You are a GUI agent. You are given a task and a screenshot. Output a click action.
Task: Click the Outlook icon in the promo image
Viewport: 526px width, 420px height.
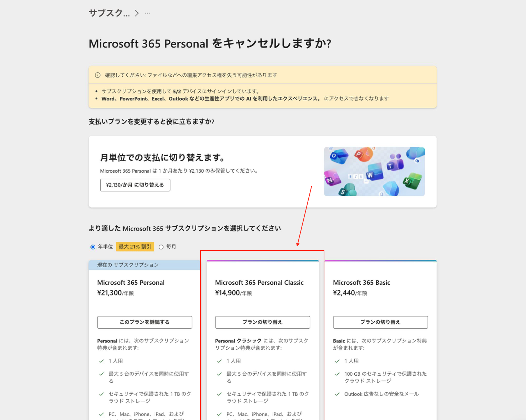click(x=338, y=156)
